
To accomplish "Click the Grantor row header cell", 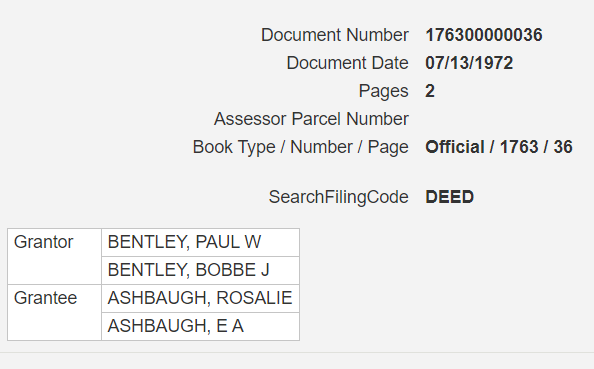I will (x=55, y=256).
